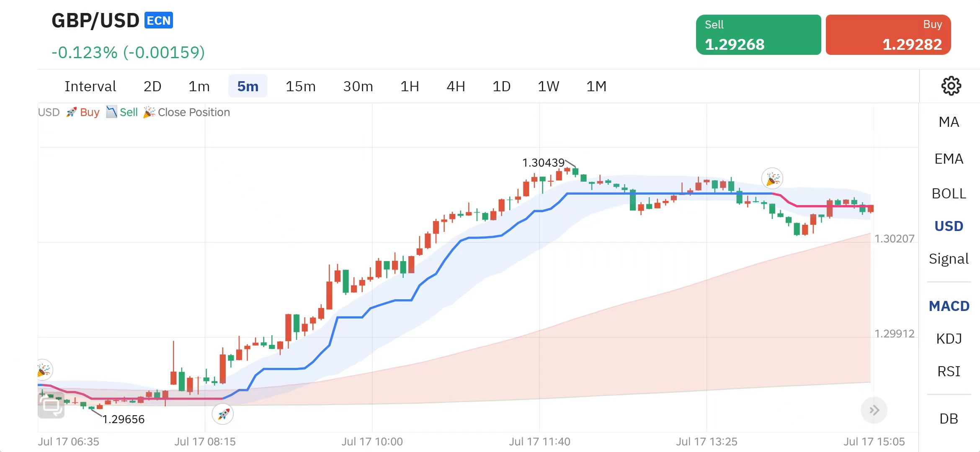980x452 pixels.
Task: Click the rocket Buy legend icon
Action: (71, 112)
